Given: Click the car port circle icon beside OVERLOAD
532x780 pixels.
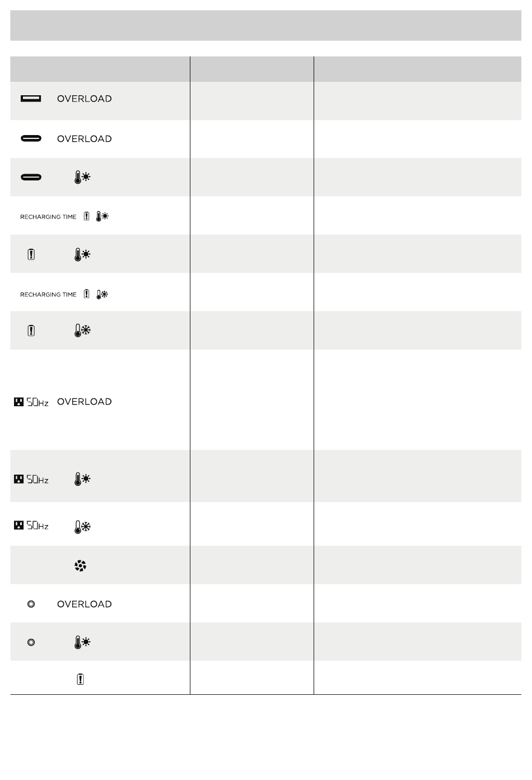Looking at the screenshot, I should [31, 604].
